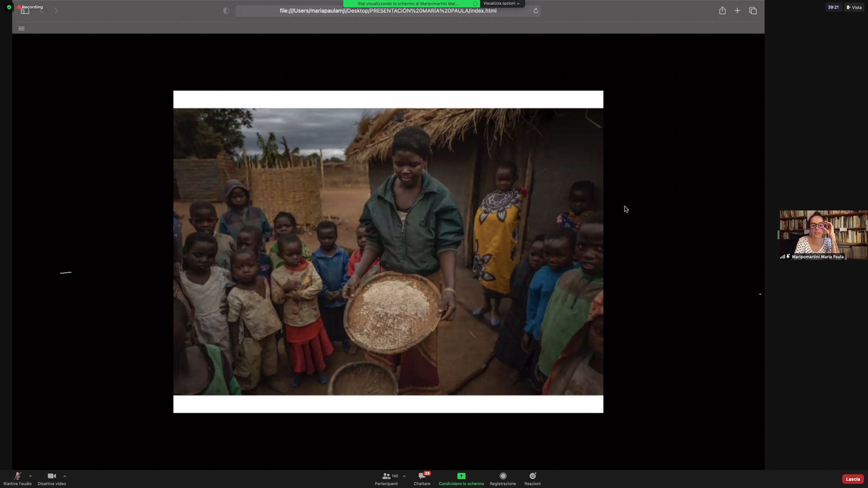Click the Recording indicator
The image size is (868, 488).
coord(30,7)
